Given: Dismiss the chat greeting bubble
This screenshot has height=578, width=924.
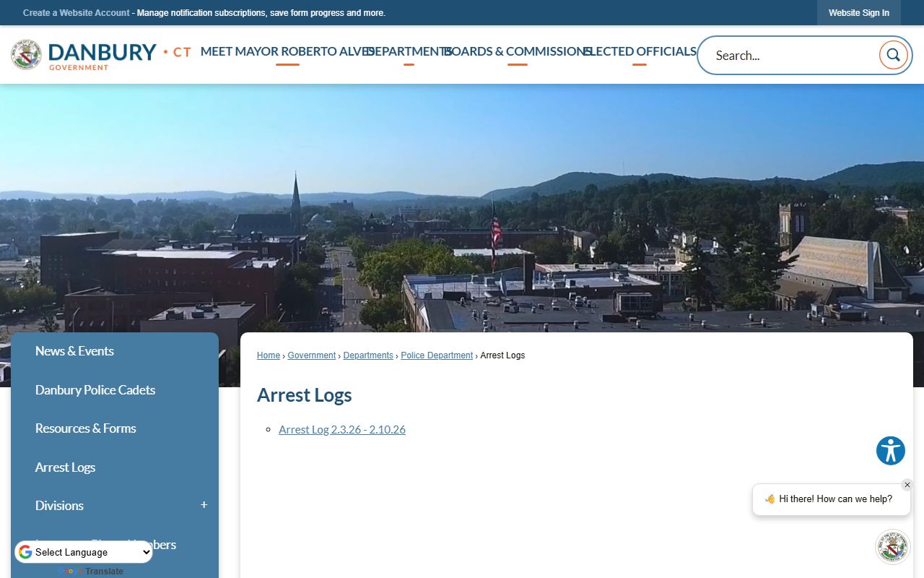Looking at the screenshot, I should pyautogui.click(x=907, y=485).
